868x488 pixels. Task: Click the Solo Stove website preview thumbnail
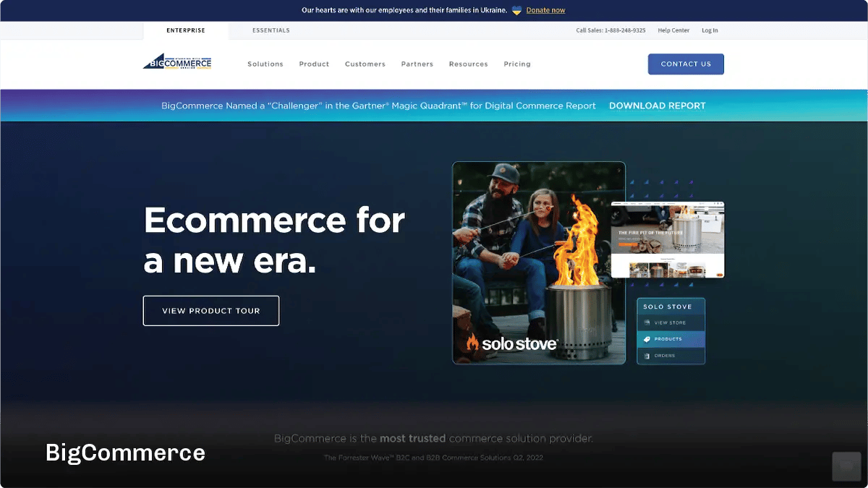[668, 240]
